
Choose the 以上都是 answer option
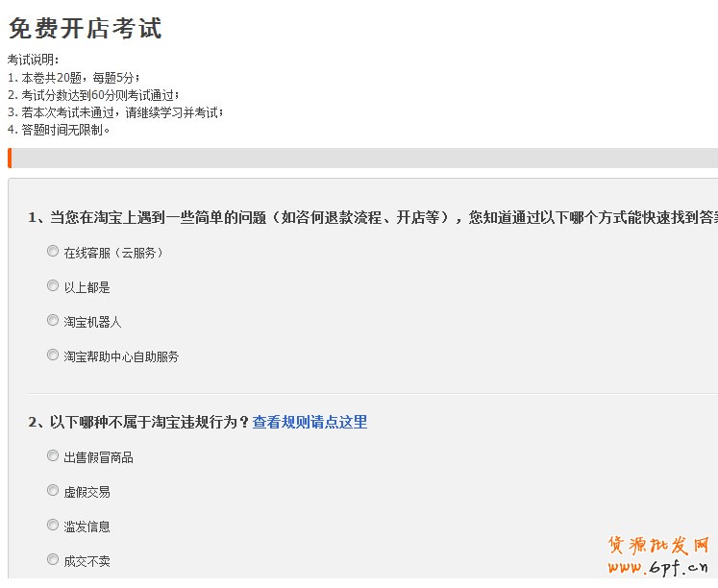tap(53, 286)
